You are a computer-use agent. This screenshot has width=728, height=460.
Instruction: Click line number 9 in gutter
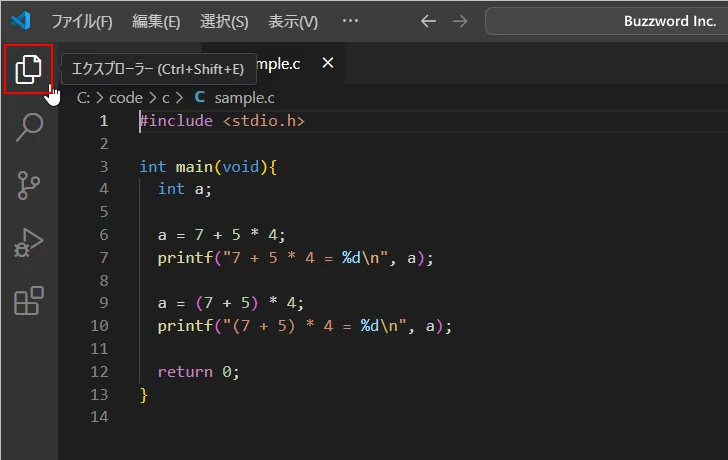[x=104, y=303]
